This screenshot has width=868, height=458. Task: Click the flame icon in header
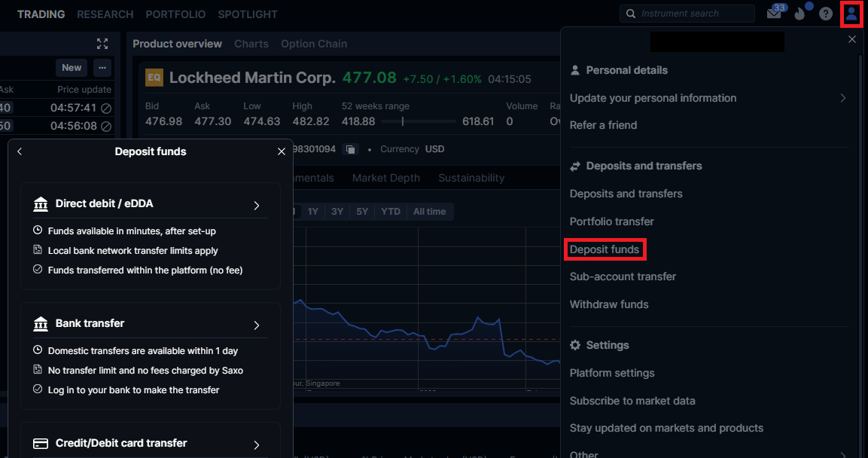(799, 14)
